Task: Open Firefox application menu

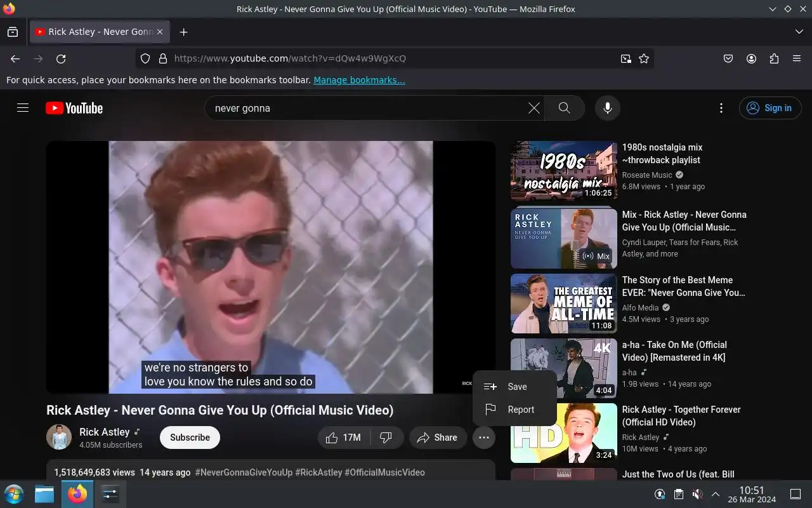Action: pyautogui.click(x=797, y=58)
